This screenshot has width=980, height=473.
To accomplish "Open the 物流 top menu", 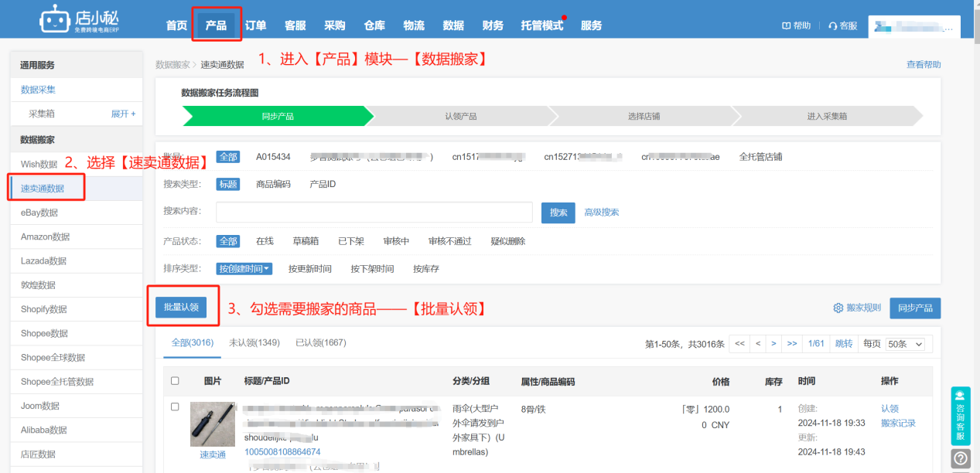I will 414,26.
